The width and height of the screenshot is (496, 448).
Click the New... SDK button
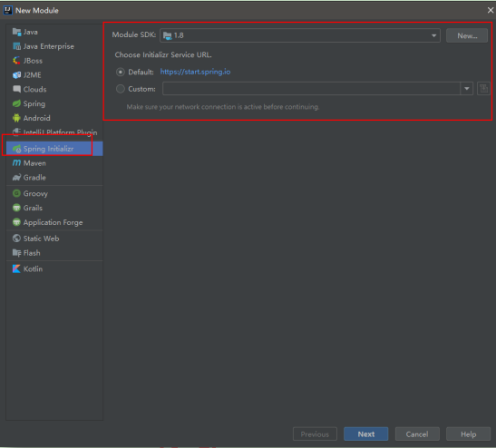(467, 35)
